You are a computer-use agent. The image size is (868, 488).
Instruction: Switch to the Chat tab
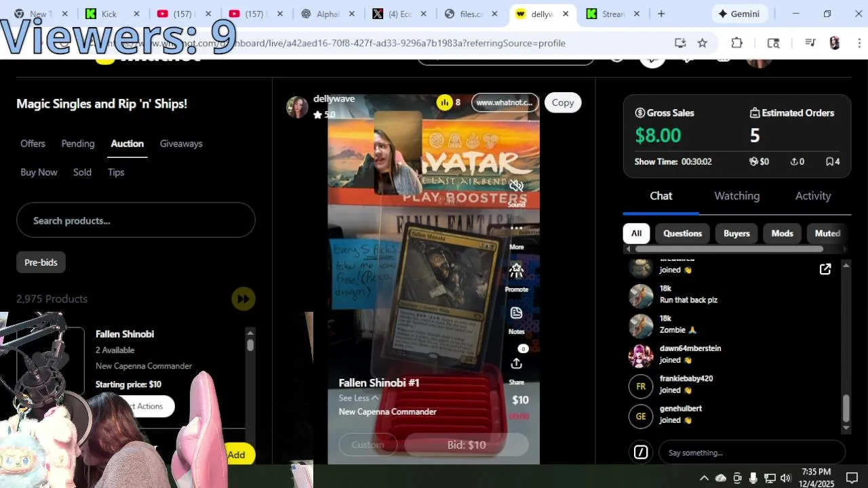click(x=661, y=196)
